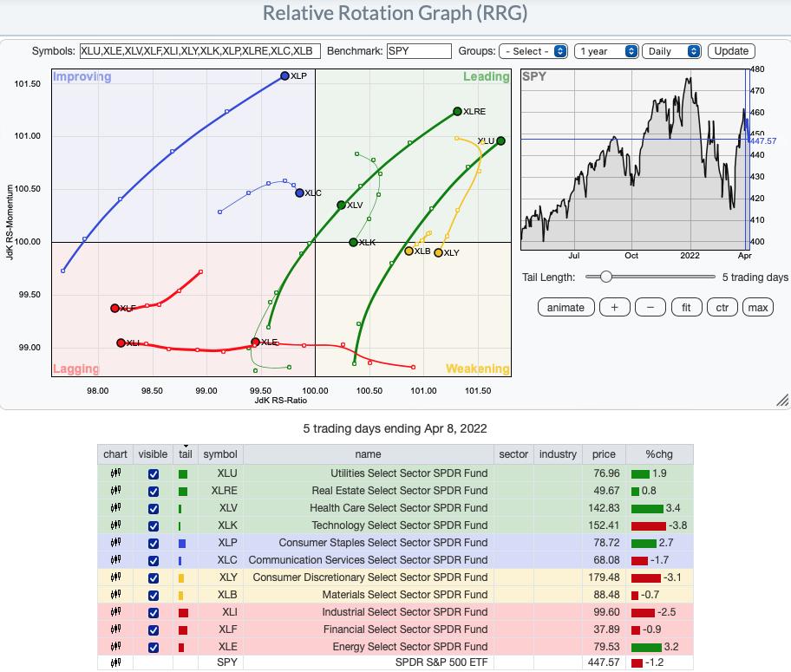Click the animate button
Screen dimensions: 791x672
tap(565, 307)
